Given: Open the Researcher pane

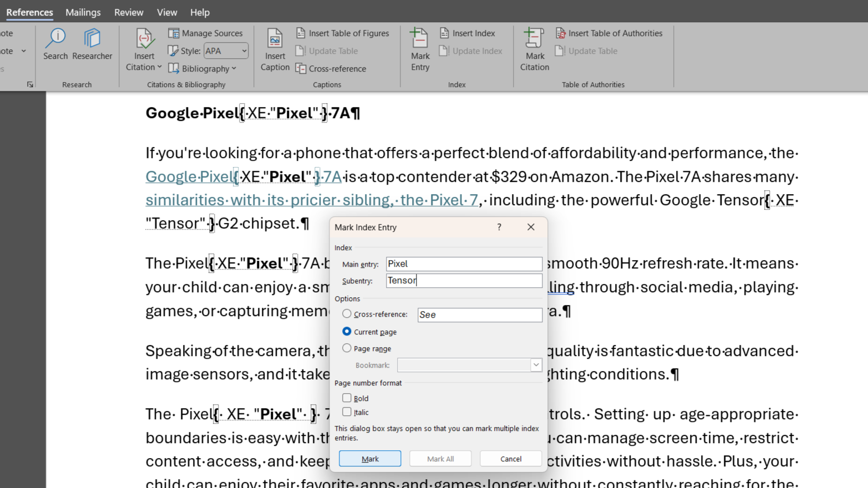Looking at the screenshot, I should 92,44.
